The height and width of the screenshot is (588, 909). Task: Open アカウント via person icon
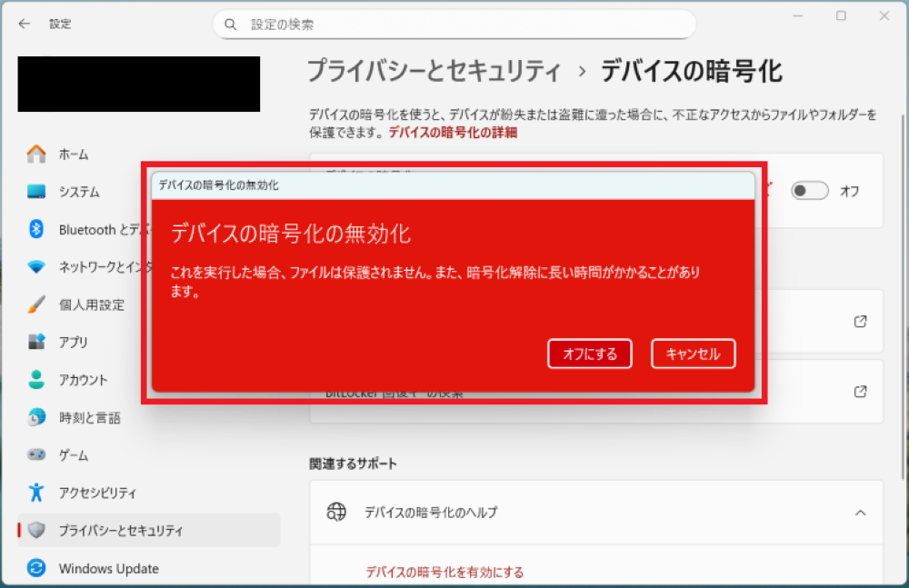tap(36, 380)
